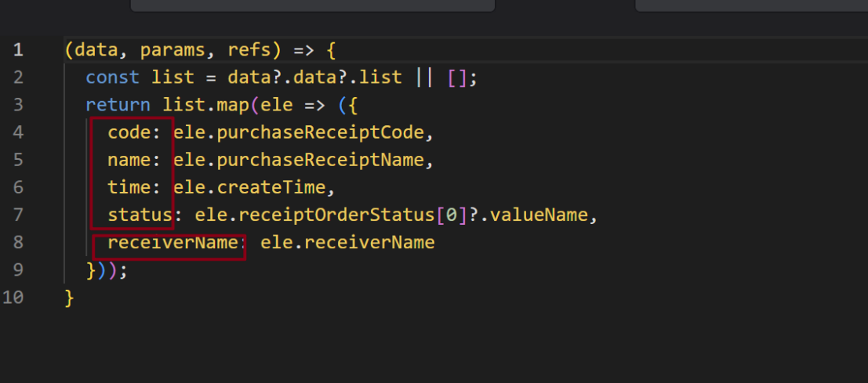
Task: Click 'ele.purchaseReceiptCode' value
Action: click(299, 132)
